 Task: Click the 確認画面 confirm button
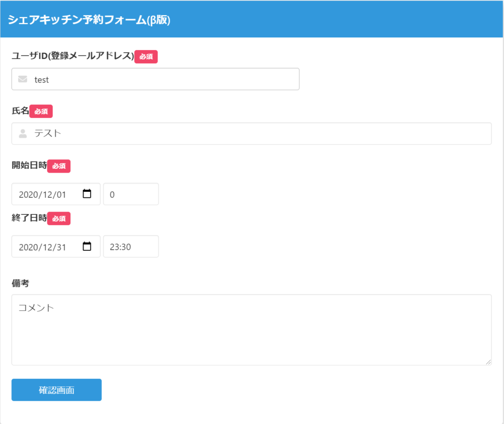[57, 390]
